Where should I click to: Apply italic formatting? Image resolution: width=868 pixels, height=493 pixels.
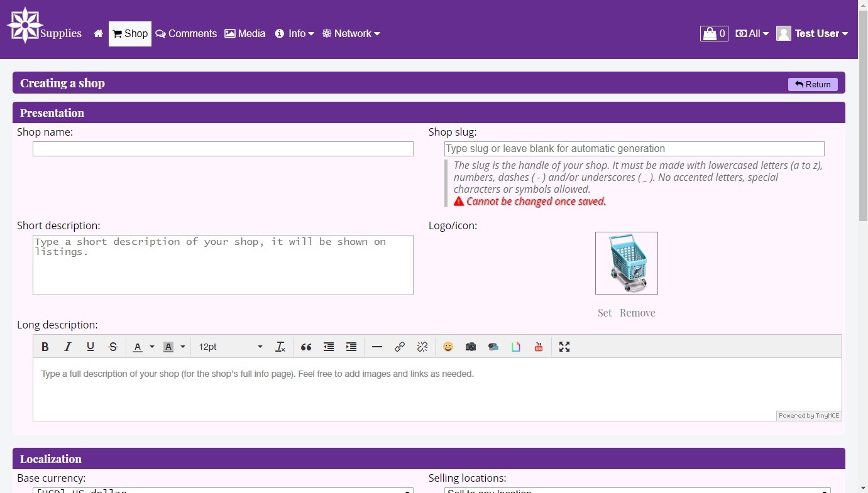(x=68, y=347)
